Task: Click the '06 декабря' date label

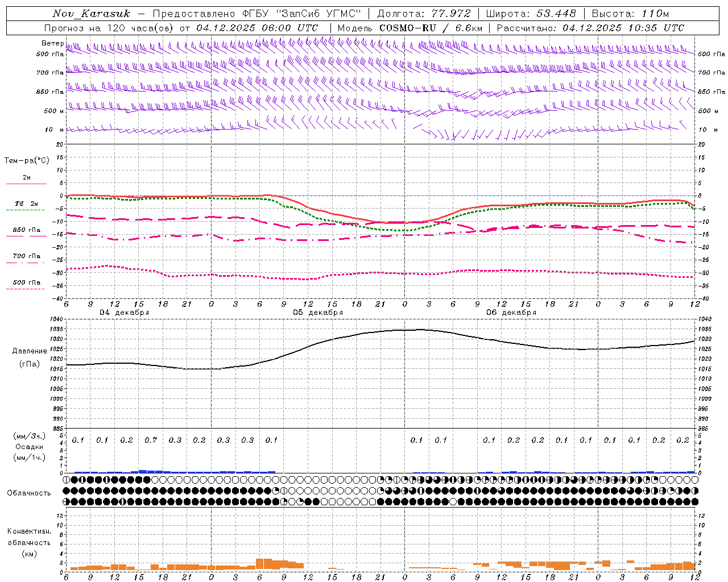Action: [x=511, y=313]
